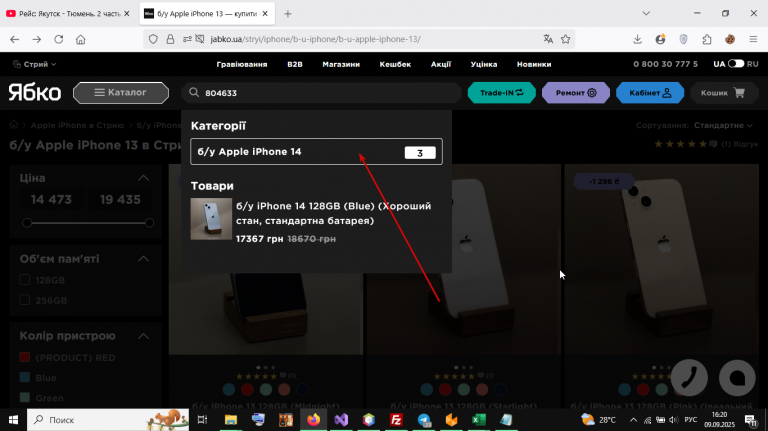The image size is (768, 431).
Task: Click the price slider maximum handle
Action: point(149,223)
